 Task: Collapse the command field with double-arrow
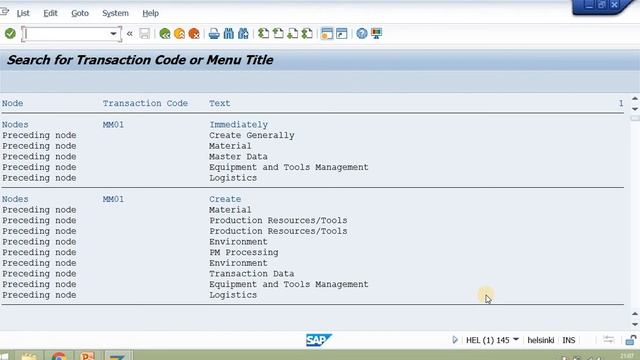[129, 33]
